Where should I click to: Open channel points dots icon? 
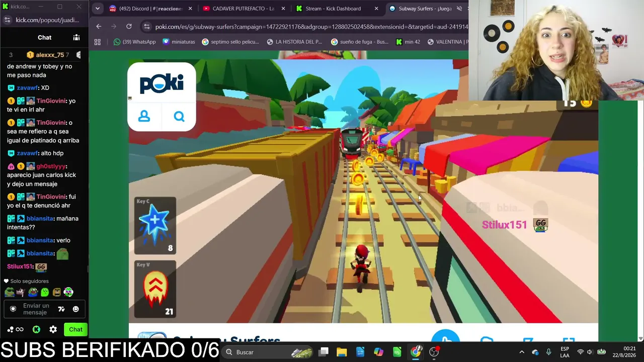tap(10, 329)
